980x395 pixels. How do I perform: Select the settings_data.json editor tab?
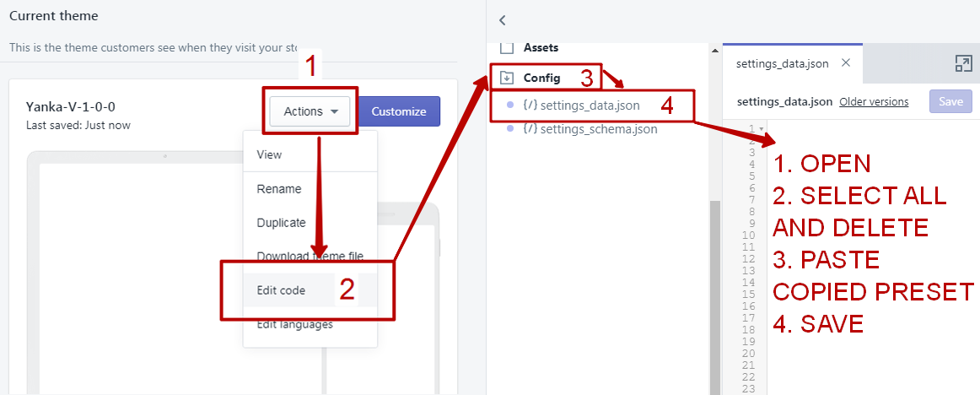click(x=782, y=63)
